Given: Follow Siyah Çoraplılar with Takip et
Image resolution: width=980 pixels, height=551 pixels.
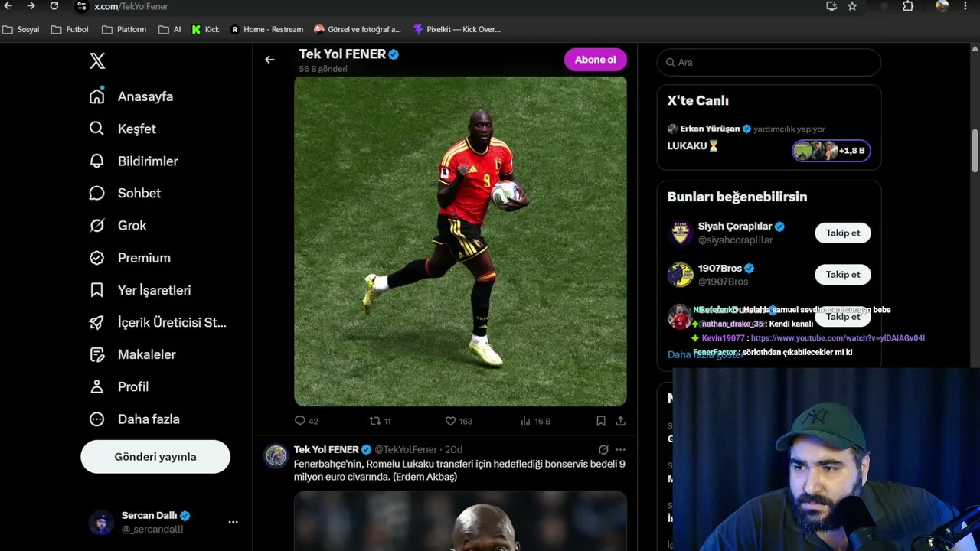Looking at the screenshot, I should tap(843, 233).
